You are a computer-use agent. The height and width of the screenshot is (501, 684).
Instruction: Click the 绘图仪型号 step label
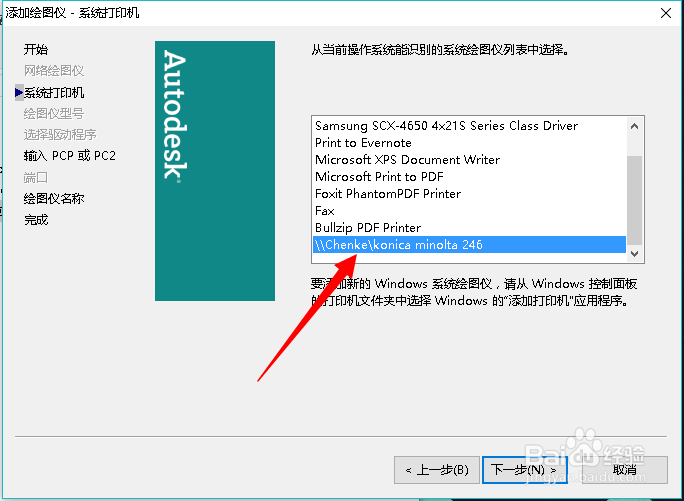point(54,113)
